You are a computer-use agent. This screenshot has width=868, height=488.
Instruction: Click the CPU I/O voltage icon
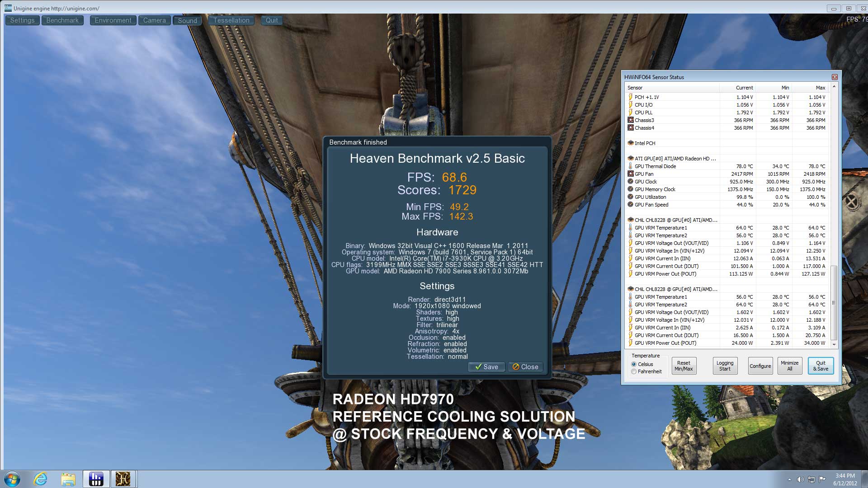tap(630, 105)
